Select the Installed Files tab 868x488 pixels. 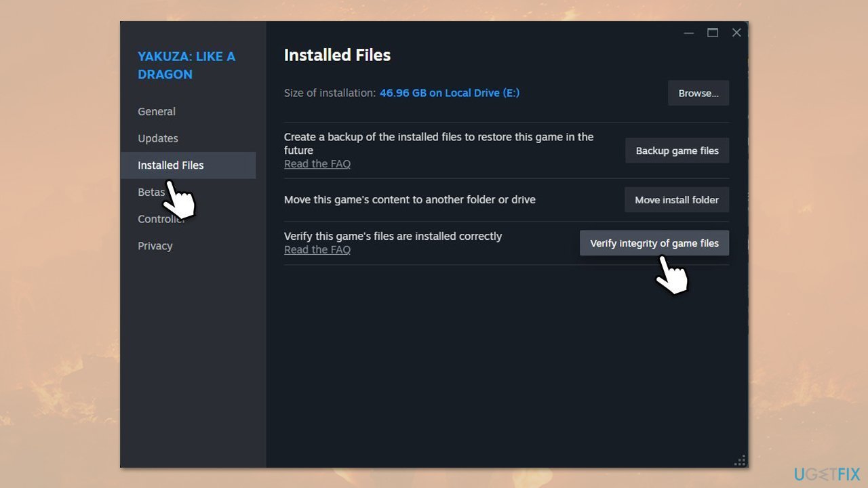click(x=171, y=165)
